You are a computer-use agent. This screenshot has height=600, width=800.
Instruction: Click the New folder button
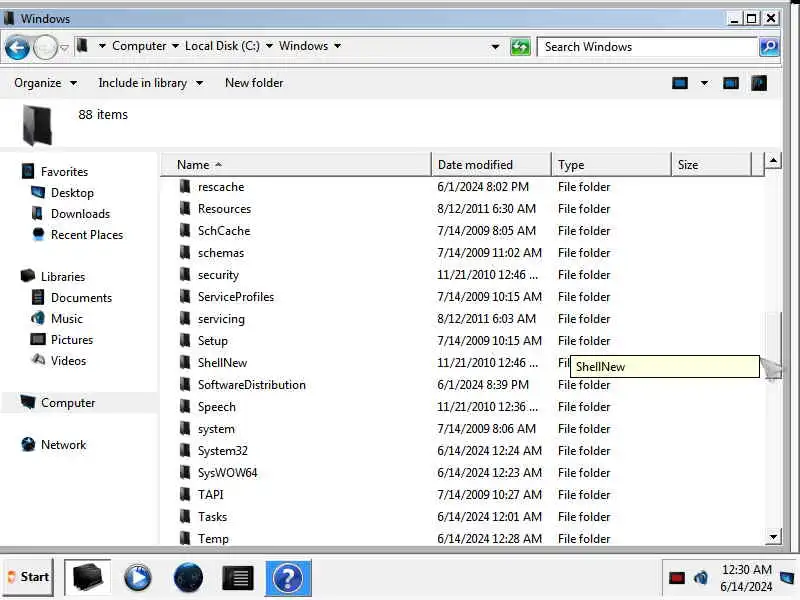[x=254, y=83]
